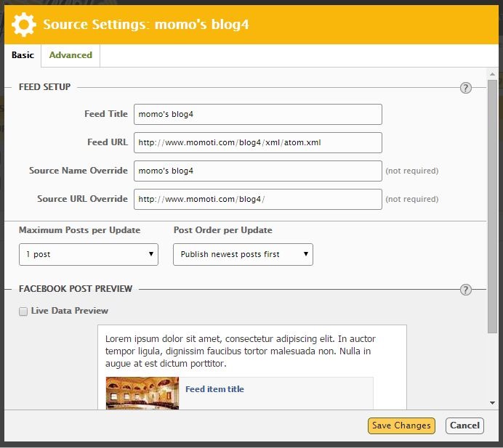Open the Feed item title link
This screenshot has height=448, width=503.
(214, 389)
